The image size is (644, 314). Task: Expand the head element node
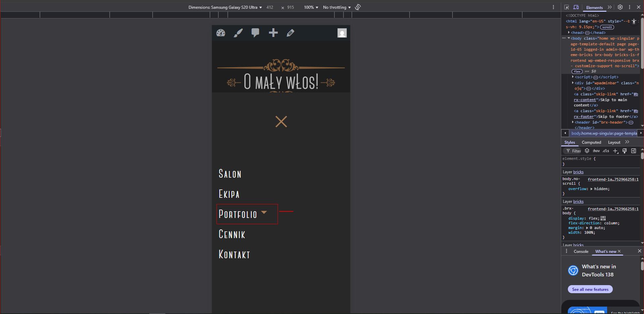pyautogui.click(x=569, y=33)
